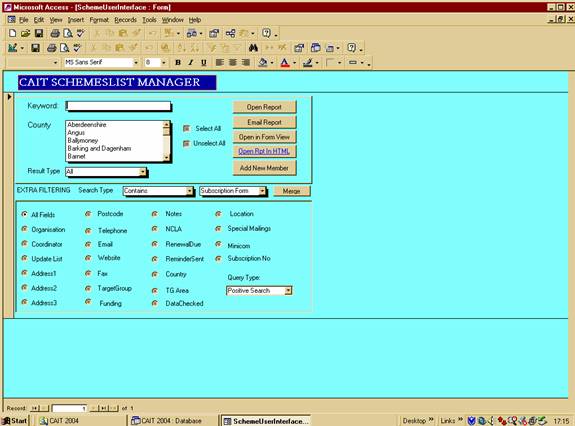Viewport: 575px width, 426px height.
Task: Open CAIT 2004 : Database taskbar item
Action: tap(173, 421)
